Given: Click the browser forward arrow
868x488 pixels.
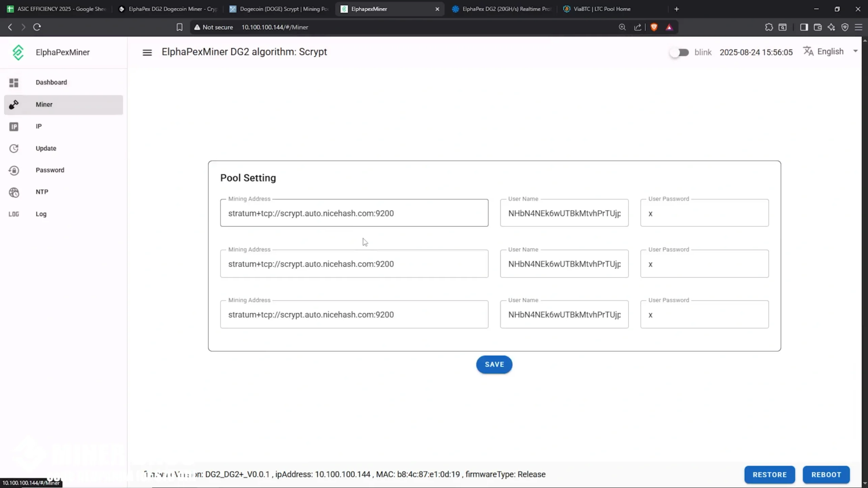Looking at the screenshot, I should click(x=23, y=27).
